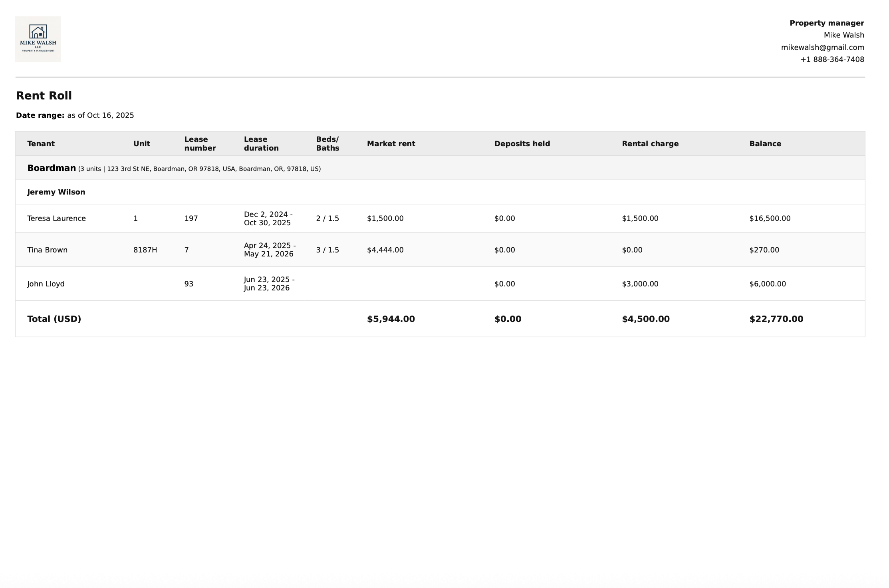Click the Market rent column header

pos(391,144)
